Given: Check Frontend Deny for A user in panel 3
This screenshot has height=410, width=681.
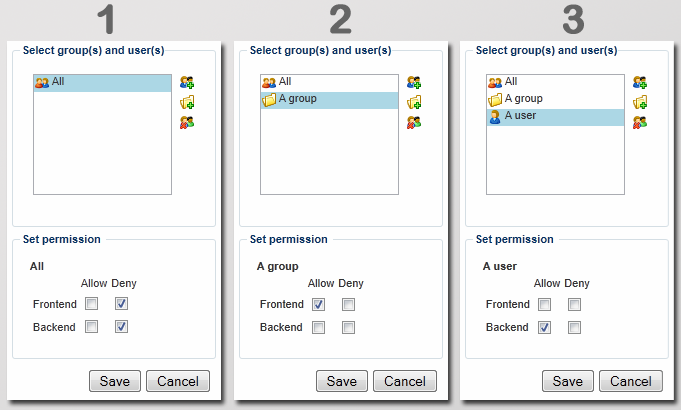Looking at the screenshot, I should (x=574, y=304).
